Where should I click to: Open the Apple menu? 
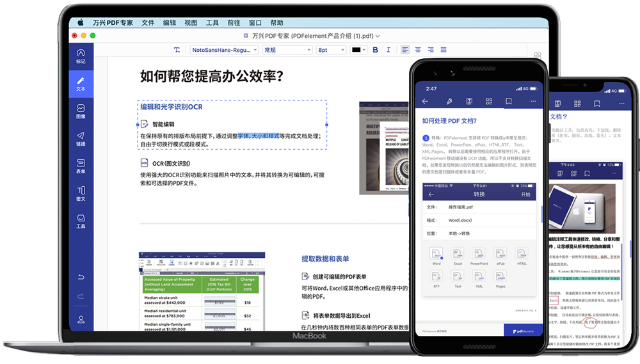81,22
